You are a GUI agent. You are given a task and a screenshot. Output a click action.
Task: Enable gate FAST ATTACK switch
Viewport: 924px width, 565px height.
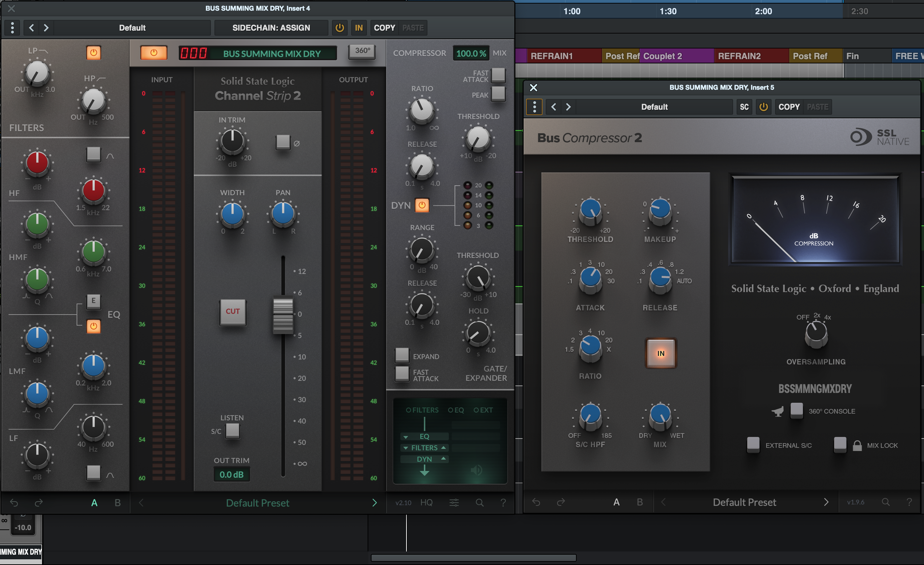click(x=402, y=373)
